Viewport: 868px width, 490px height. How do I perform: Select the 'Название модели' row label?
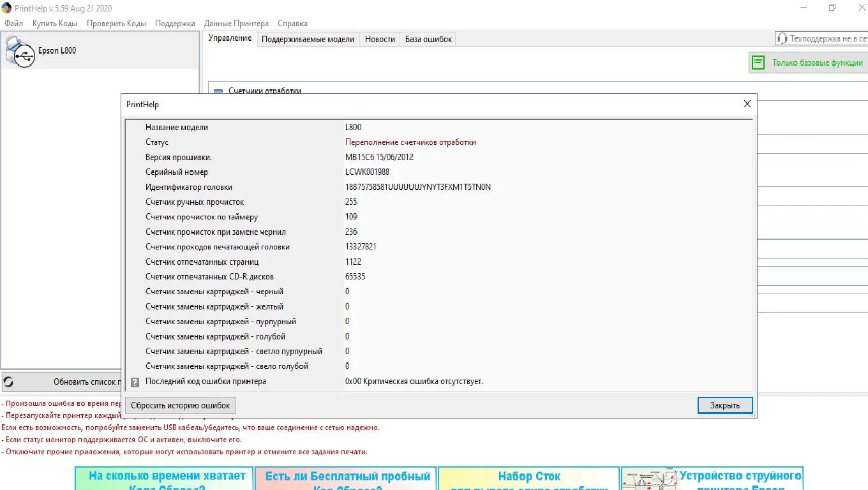pyautogui.click(x=177, y=128)
